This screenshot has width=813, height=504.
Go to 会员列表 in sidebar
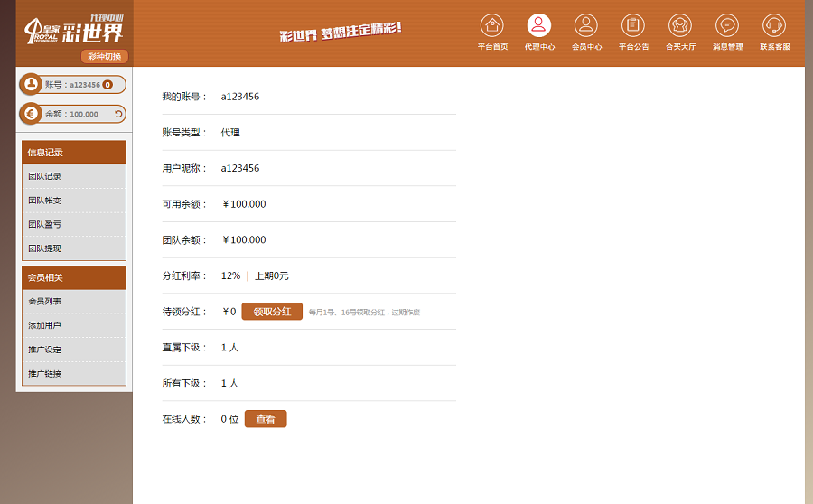click(45, 301)
